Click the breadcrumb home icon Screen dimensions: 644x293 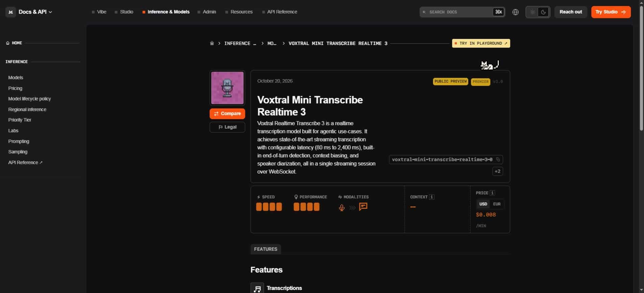(x=212, y=43)
